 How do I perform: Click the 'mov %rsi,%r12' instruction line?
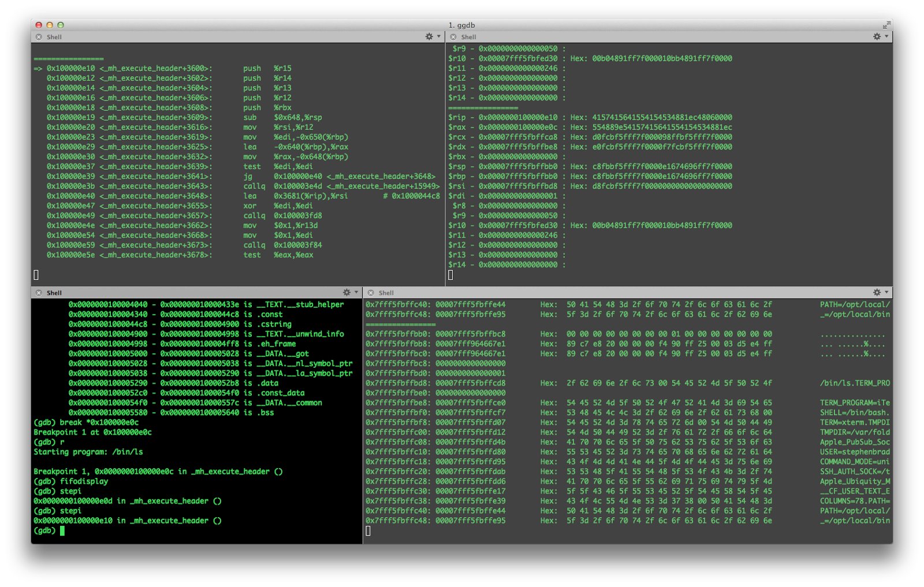(x=180, y=128)
